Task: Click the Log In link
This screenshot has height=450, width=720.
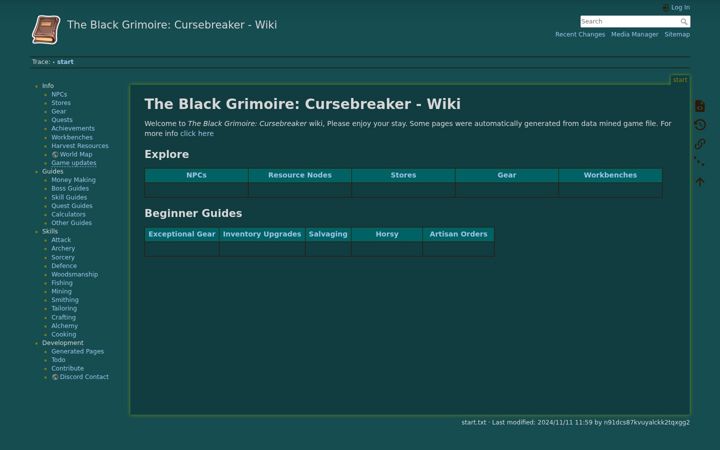Action: [680, 7]
